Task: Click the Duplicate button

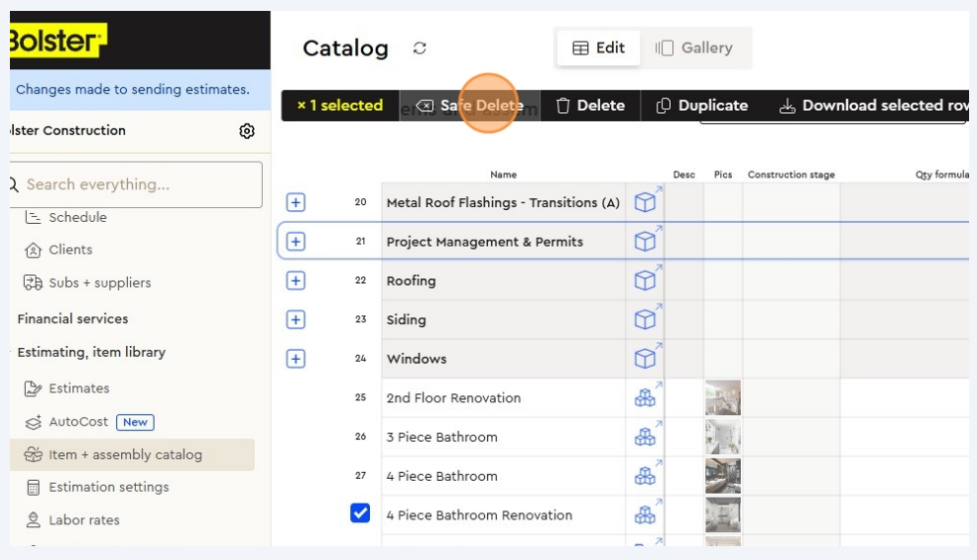Action: pos(702,106)
